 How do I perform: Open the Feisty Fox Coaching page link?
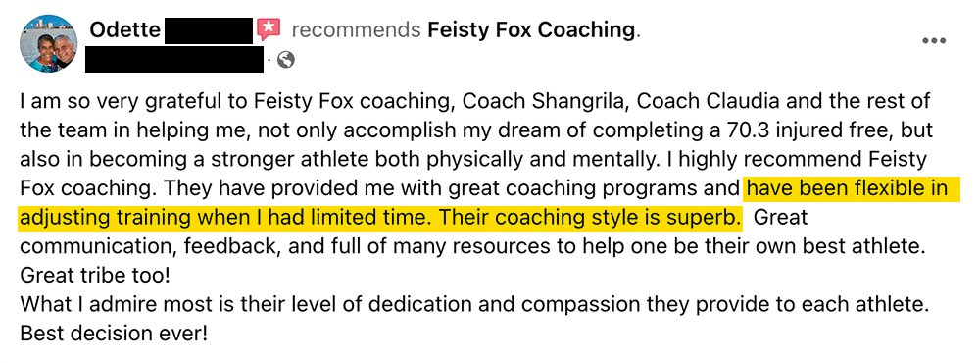(x=530, y=30)
